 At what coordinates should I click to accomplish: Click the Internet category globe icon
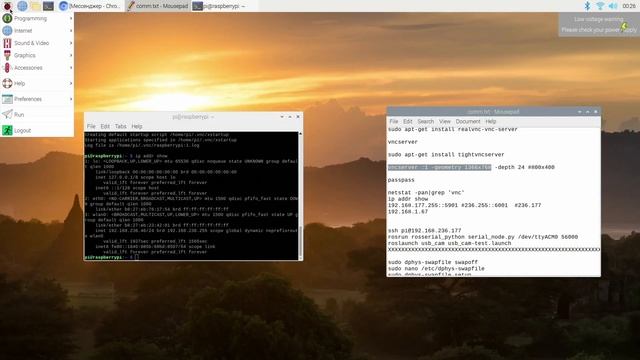7,31
